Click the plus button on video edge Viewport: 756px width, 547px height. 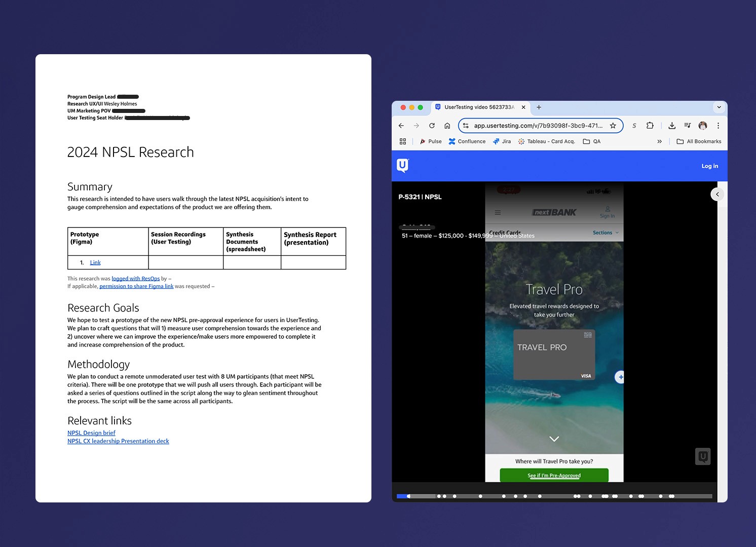pyautogui.click(x=620, y=377)
